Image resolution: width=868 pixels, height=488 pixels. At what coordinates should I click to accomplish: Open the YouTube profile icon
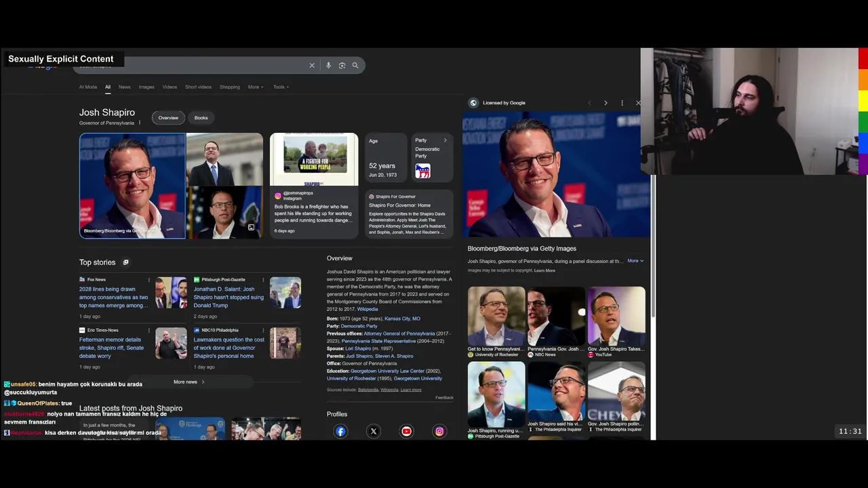pos(406,431)
